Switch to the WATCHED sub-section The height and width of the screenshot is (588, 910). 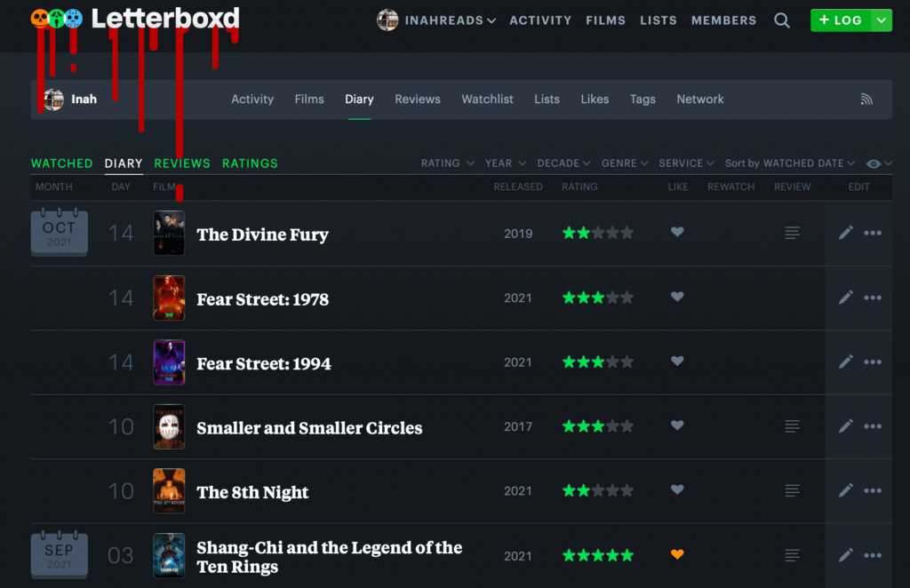point(61,163)
